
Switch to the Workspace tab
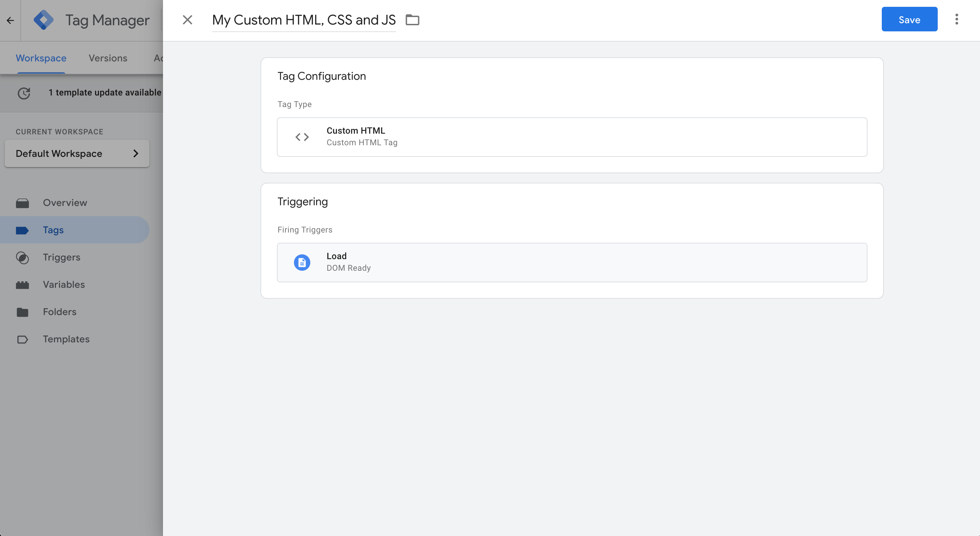tap(41, 58)
